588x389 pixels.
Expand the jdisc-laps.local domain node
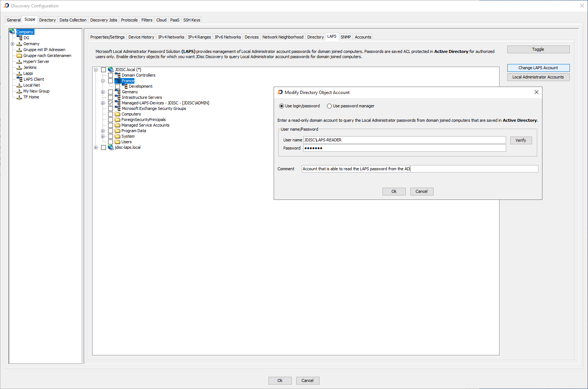96,147
